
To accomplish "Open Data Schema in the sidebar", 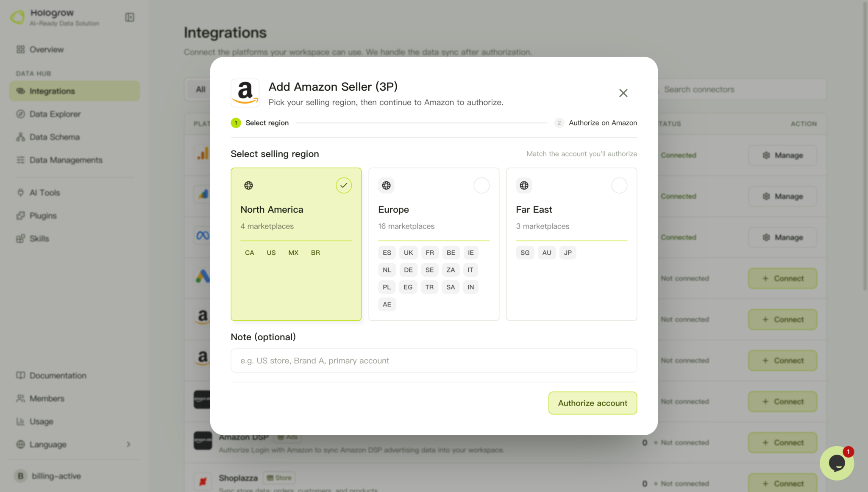I will 75,137.
